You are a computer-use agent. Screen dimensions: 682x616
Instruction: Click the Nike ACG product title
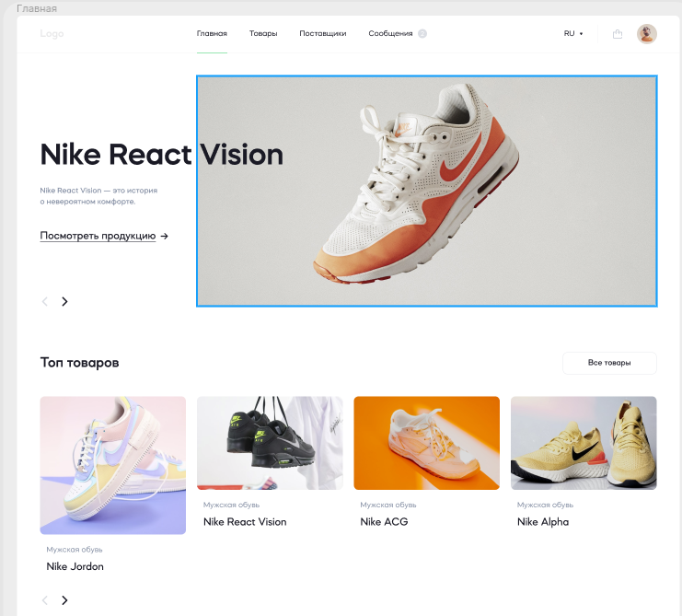pos(384,521)
